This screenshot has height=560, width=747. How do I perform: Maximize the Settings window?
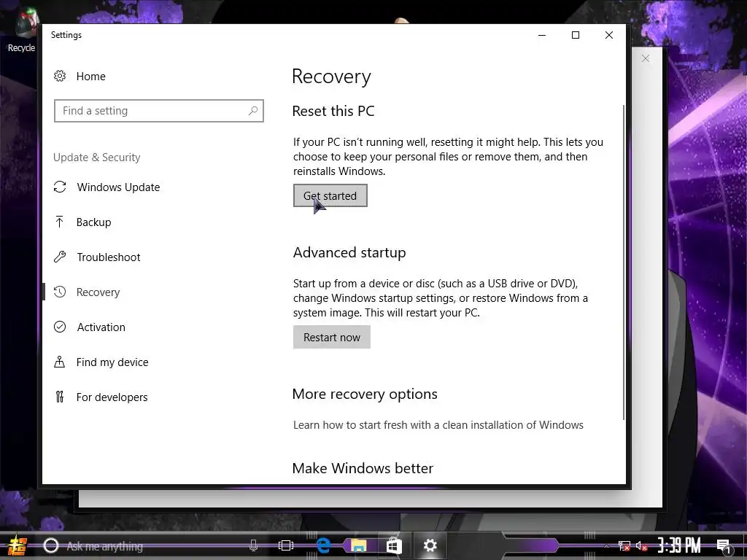pyautogui.click(x=576, y=35)
